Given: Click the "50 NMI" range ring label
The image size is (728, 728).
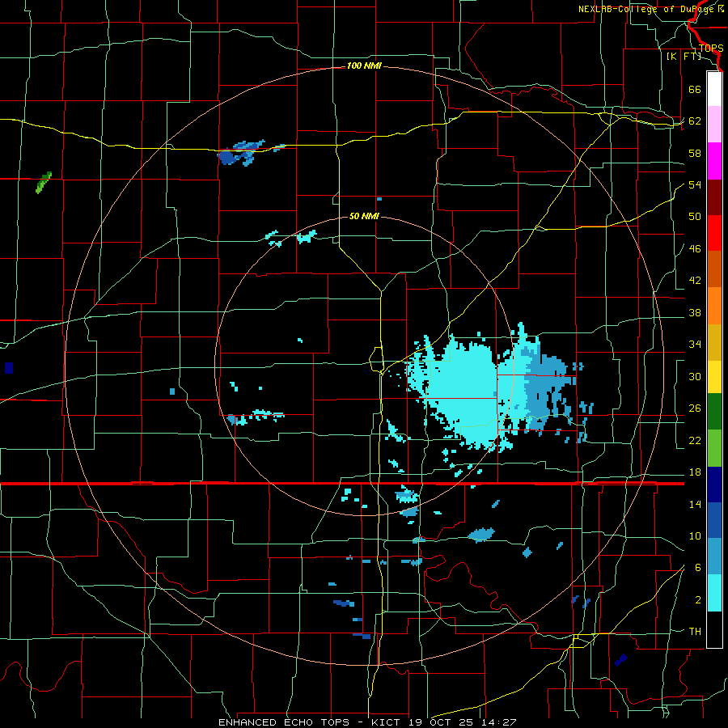Looking at the screenshot, I should 364,216.
